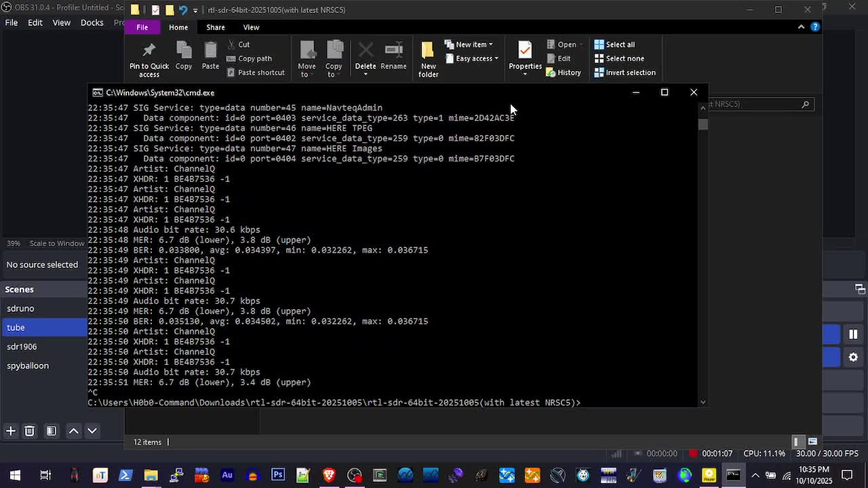This screenshot has width=868, height=488.
Task: Switch Explorer to large thumbnails view
Action: [x=812, y=442]
